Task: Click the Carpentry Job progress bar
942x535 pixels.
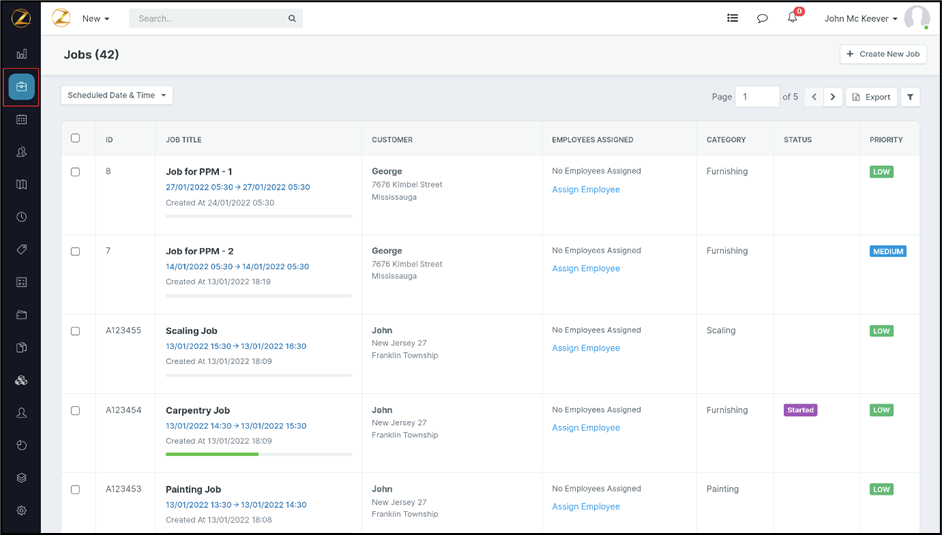Action: (258, 454)
